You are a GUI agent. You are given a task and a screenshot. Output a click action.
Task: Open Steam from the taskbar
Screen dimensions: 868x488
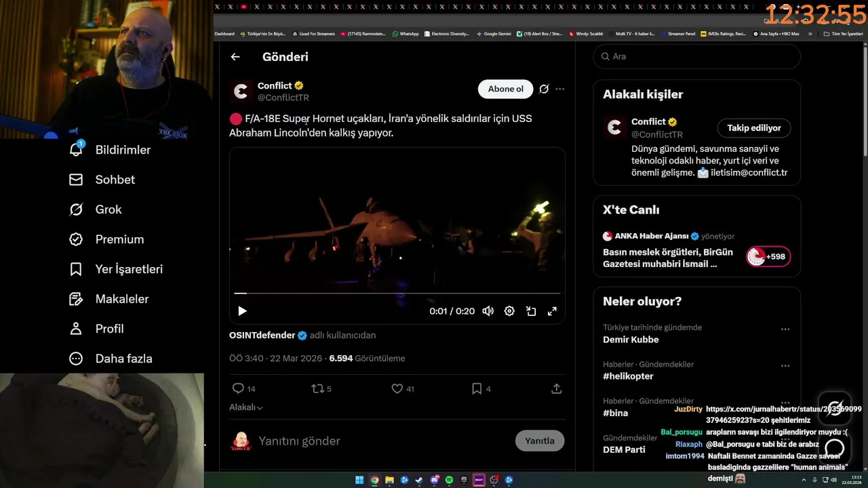tap(419, 480)
